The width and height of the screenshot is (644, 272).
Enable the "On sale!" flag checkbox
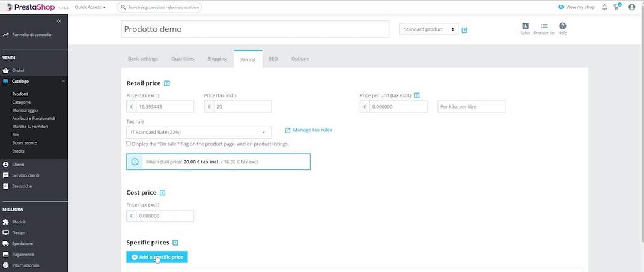coord(129,144)
